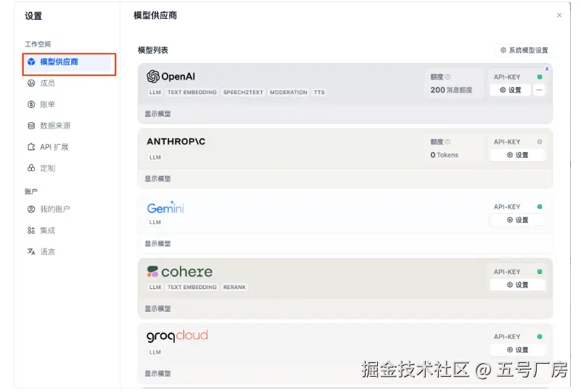Expand 显示模型 under groqcloud
The height and width of the screenshot is (392, 581).
pyautogui.click(x=158, y=373)
